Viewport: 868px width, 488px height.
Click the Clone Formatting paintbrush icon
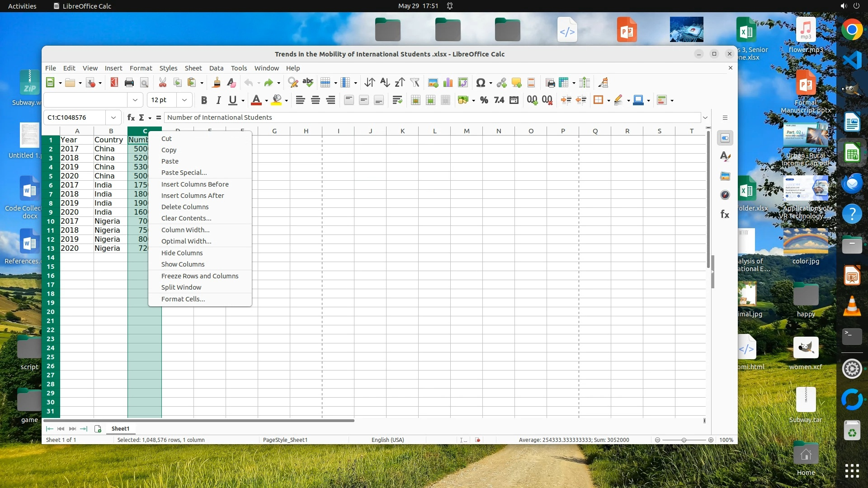pyautogui.click(x=216, y=83)
